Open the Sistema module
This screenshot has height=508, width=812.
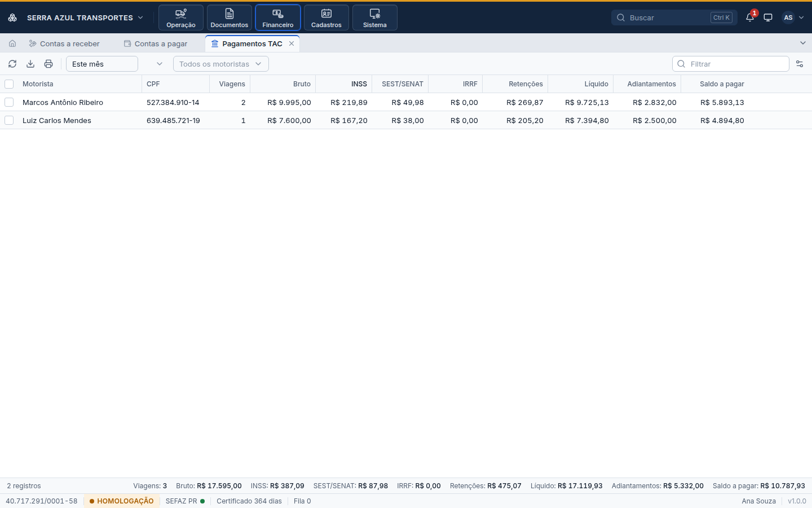click(375, 17)
